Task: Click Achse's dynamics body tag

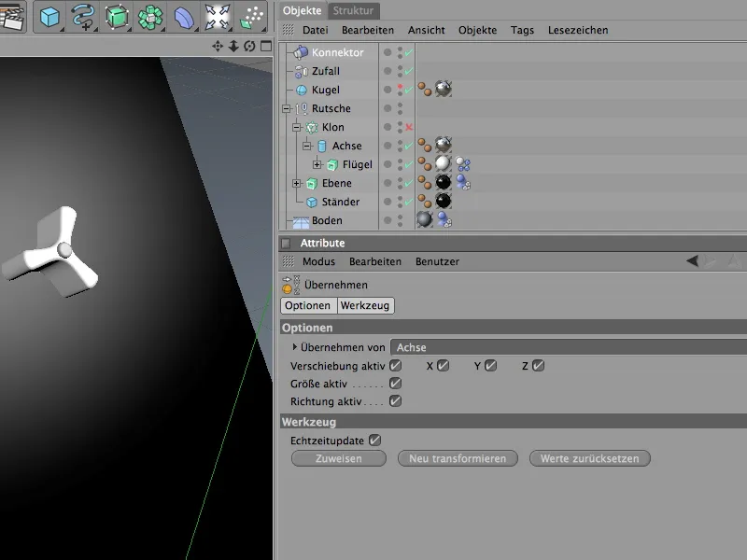Action: [x=425, y=145]
